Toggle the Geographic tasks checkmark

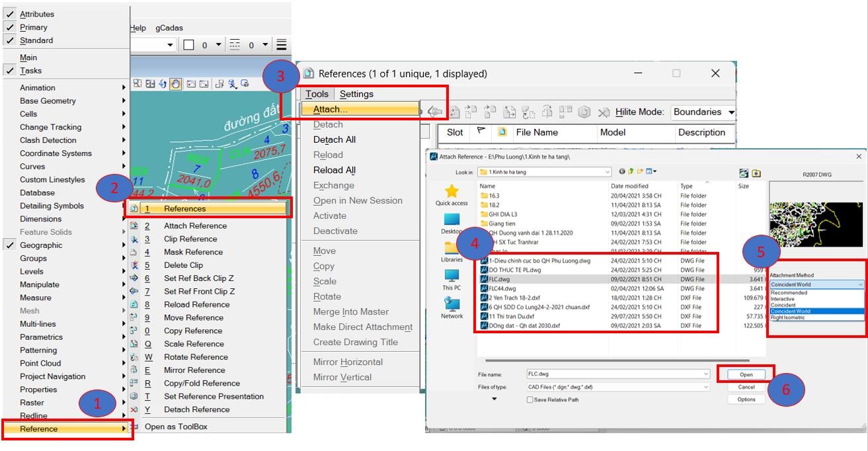tap(10, 245)
